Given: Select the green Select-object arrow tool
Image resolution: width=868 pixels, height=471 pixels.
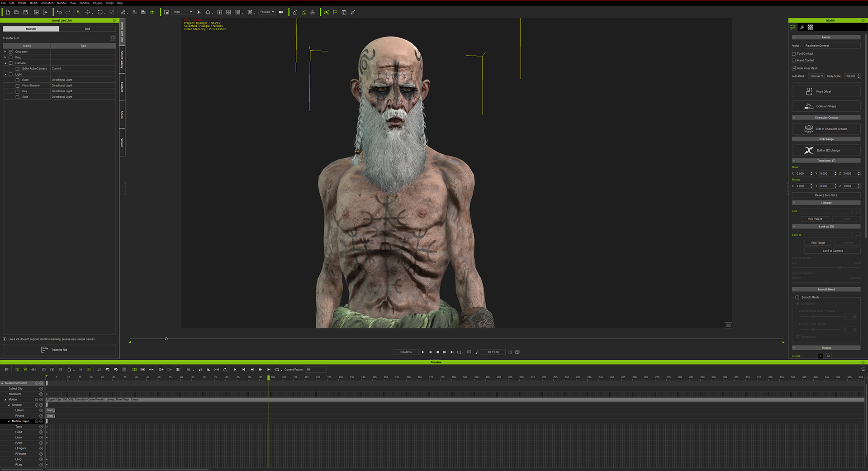Looking at the screenshot, I should click(78, 12).
